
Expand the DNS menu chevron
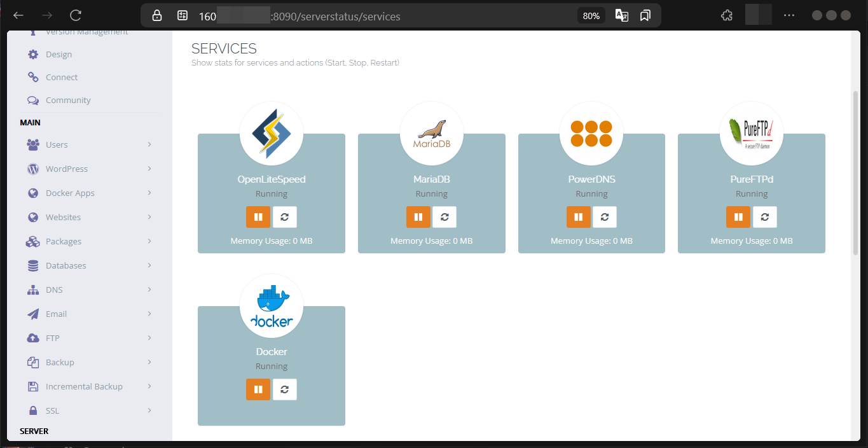click(x=149, y=290)
